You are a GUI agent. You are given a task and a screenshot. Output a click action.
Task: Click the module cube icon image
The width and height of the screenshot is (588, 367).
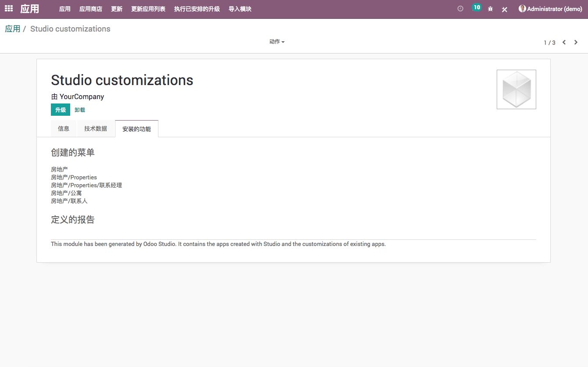516,89
